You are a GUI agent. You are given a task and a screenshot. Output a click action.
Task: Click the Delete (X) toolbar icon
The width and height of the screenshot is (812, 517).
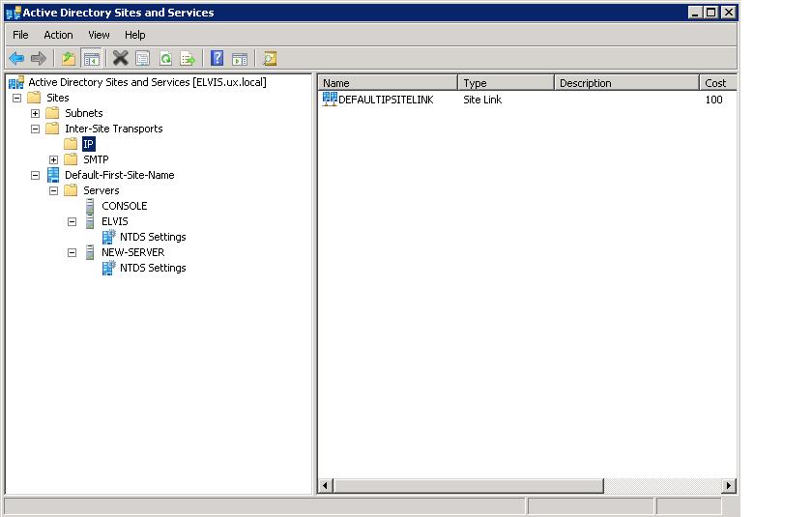[120, 59]
